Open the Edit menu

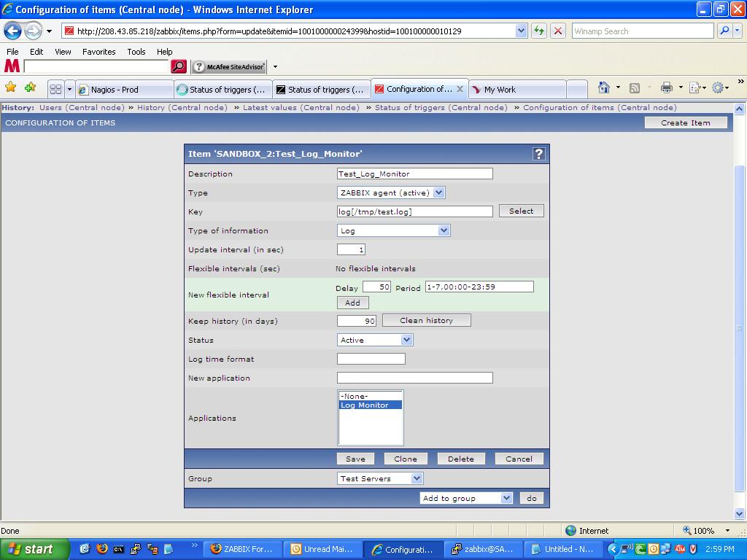pos(36,52)
